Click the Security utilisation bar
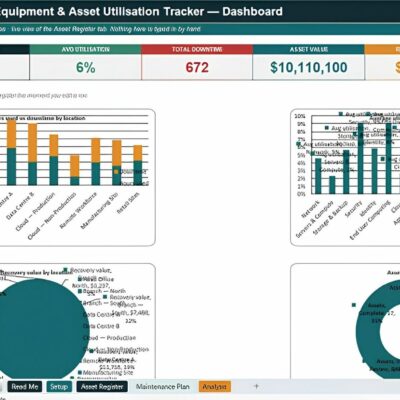 pyautogui.click(x=360, y=159)
